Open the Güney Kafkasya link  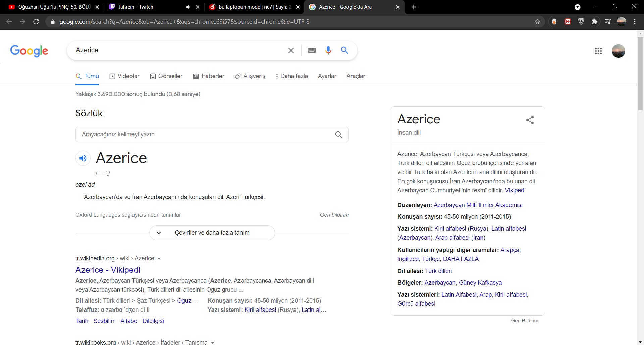coord(480,283)
